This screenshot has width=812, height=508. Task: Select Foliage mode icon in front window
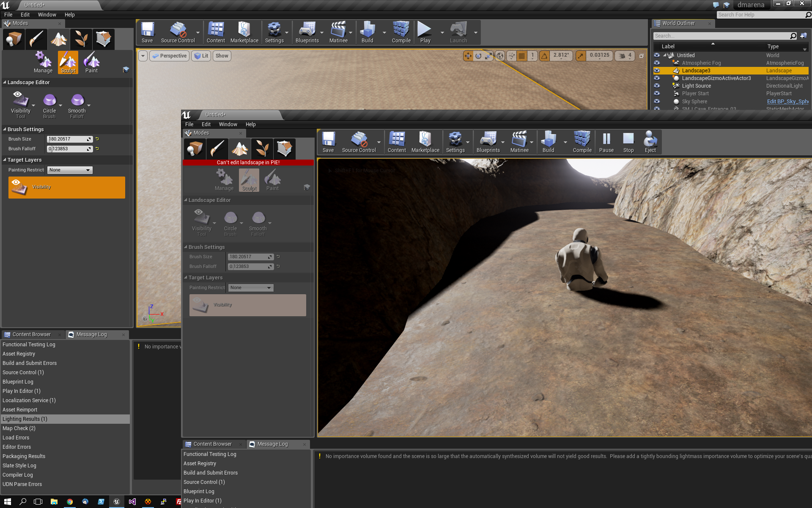coord(262,149)
